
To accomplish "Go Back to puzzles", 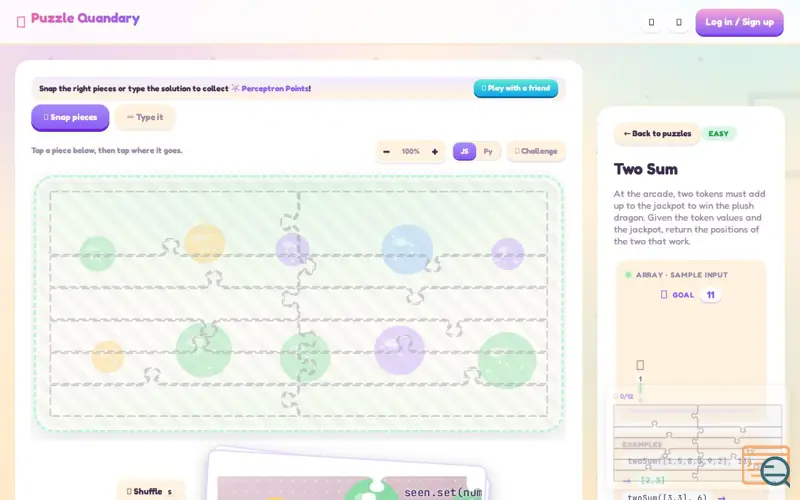I will point(657,134).
